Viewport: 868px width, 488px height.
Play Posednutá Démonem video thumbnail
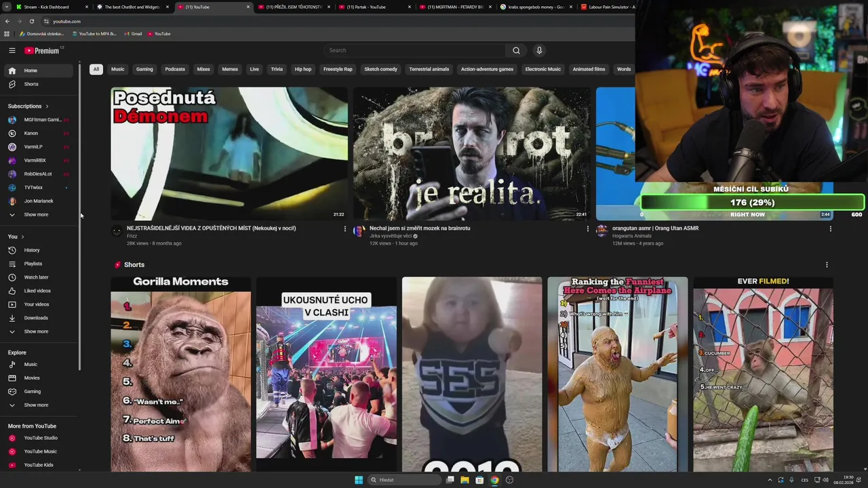tap(229, 153)
